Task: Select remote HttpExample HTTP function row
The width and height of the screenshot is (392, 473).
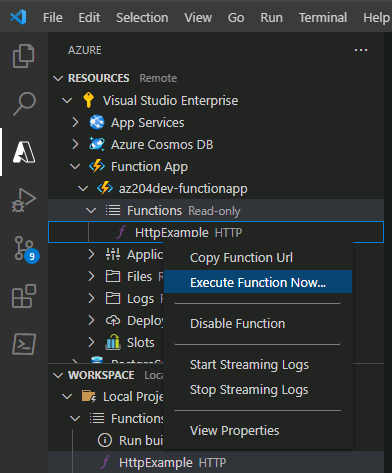Action: coord(216,232)
